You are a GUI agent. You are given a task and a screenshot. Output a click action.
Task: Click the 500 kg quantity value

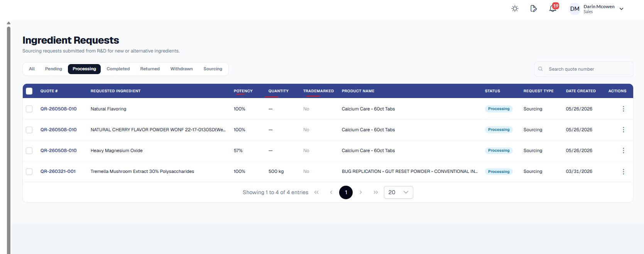[276, 171]
